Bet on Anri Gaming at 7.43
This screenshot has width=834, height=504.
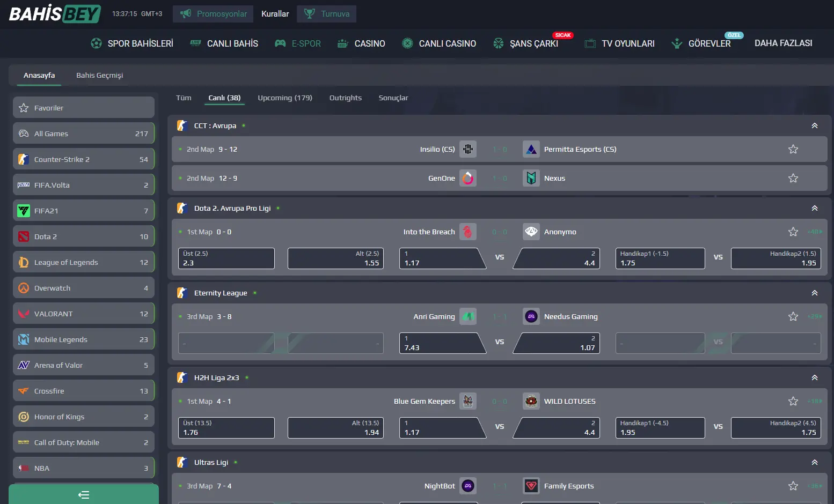tap(442, 343)
